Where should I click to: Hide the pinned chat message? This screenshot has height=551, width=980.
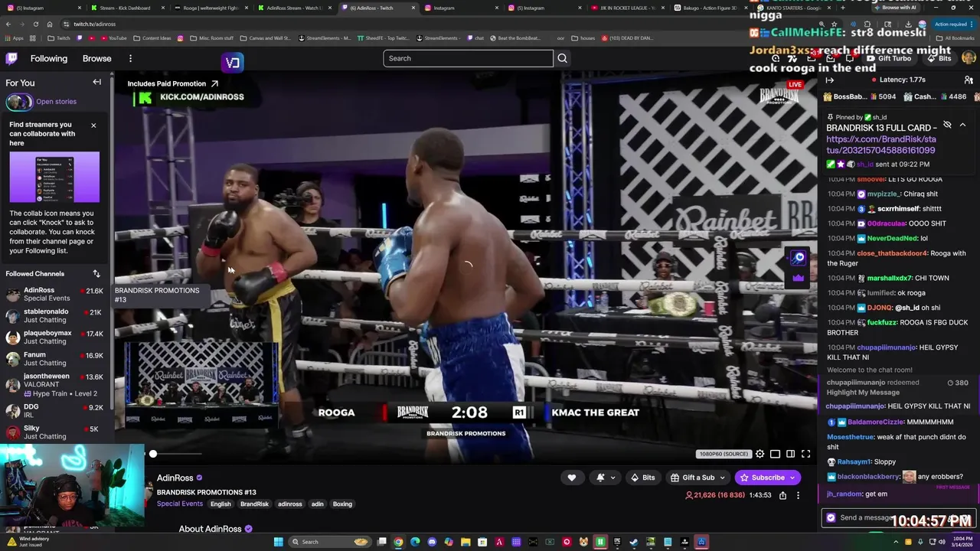[947, 125]
